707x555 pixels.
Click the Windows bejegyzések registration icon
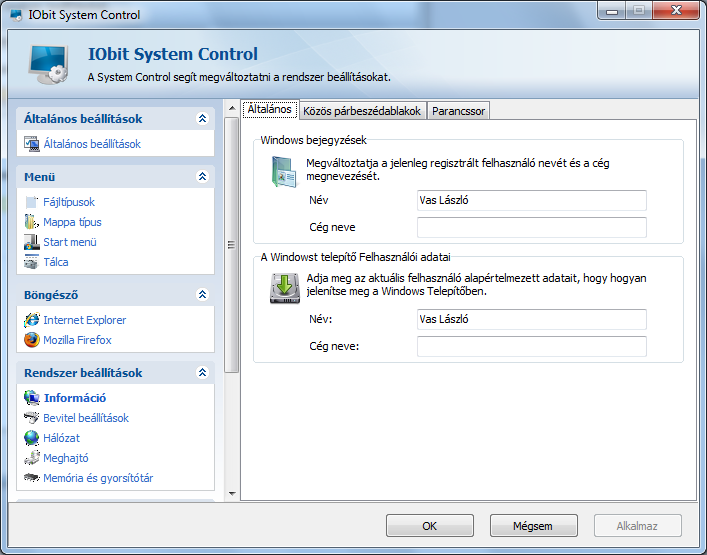284,172
